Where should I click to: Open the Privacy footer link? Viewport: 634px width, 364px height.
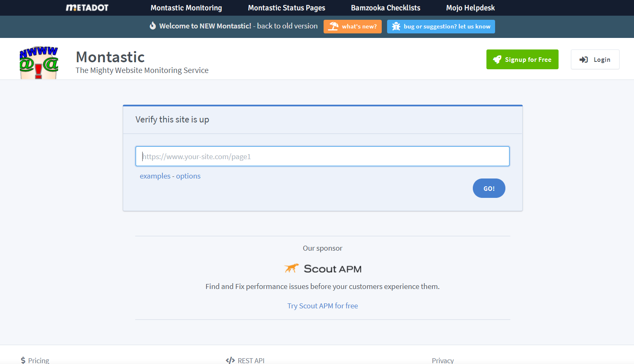[x=443, y=361]
